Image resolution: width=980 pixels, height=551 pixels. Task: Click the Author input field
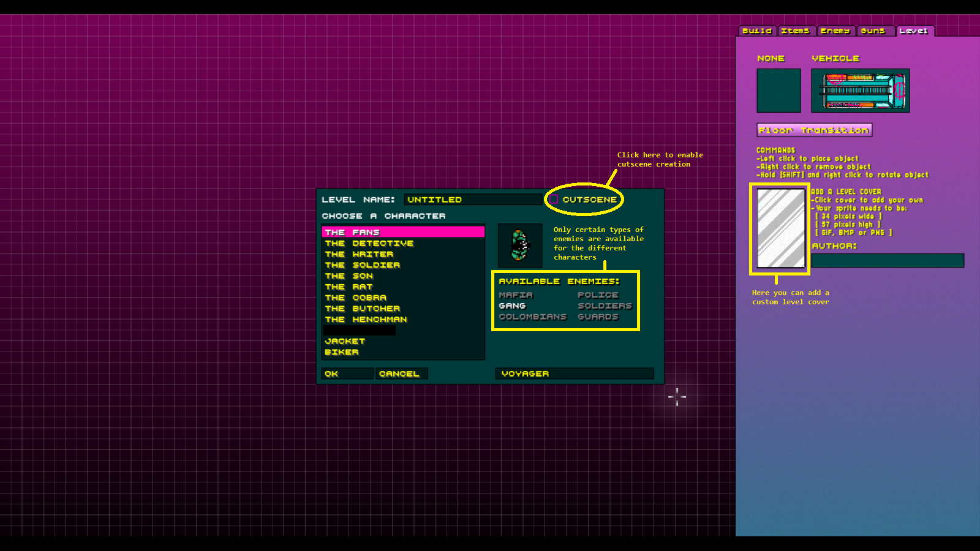(x=887, y=261)
